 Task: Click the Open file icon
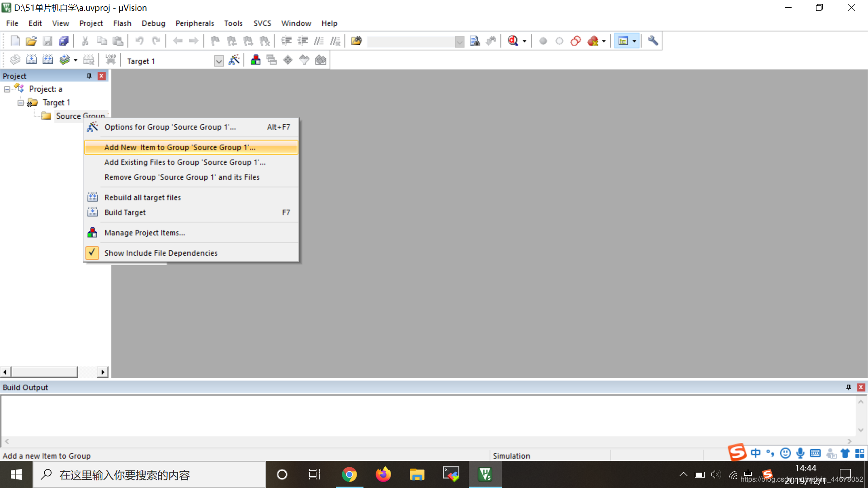pos(31,41)
